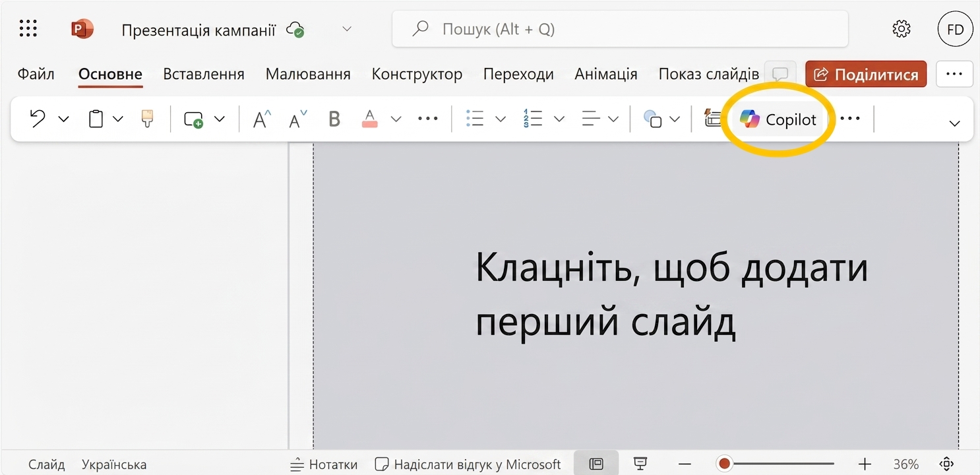Select the Основне tab
Screen dimensions: 980x475
pos(110,74)
